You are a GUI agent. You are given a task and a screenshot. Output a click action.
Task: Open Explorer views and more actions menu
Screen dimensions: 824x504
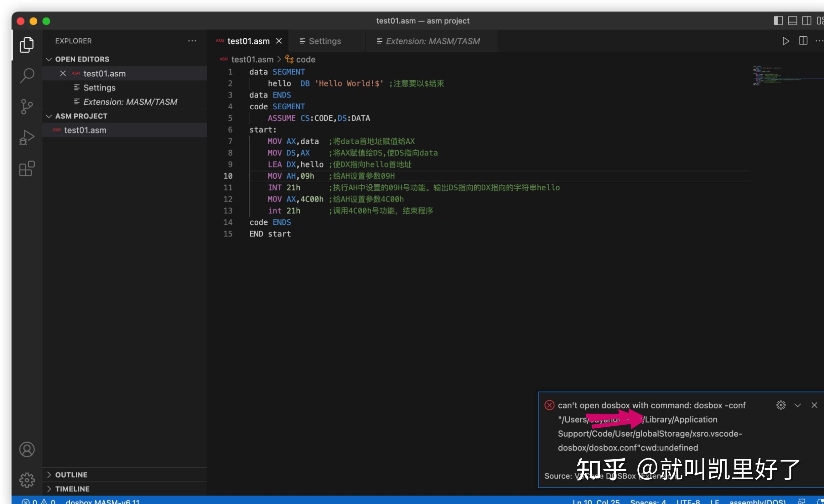(x=192, y=41)
